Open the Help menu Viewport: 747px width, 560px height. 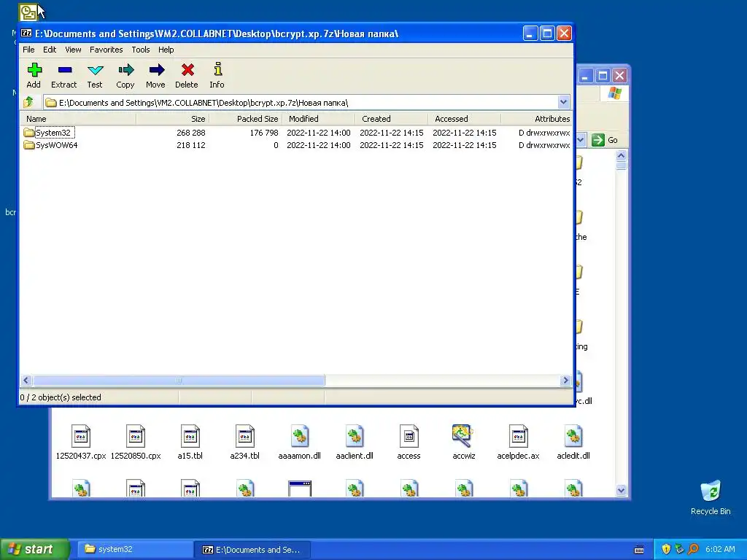tap(166, 50)
